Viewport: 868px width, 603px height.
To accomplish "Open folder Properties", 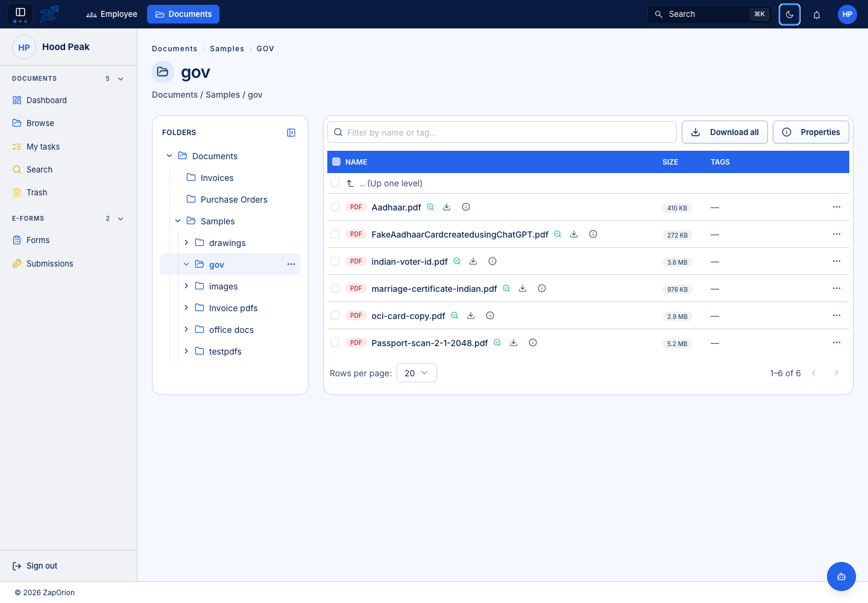I will coord(811,132).
